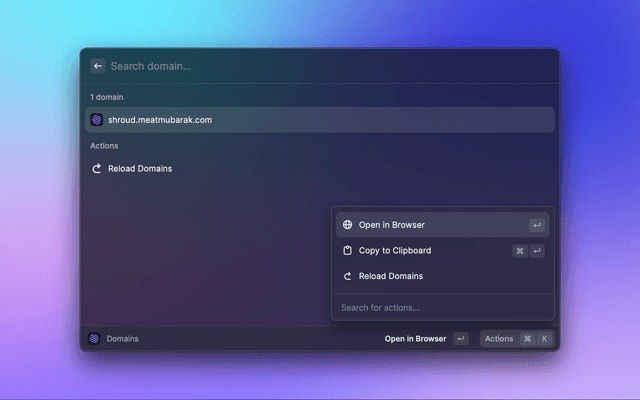Click the Command key badge beside Copy to Clipboard
The height and width of the screenshot is (400, 640).
pos(520,251)
